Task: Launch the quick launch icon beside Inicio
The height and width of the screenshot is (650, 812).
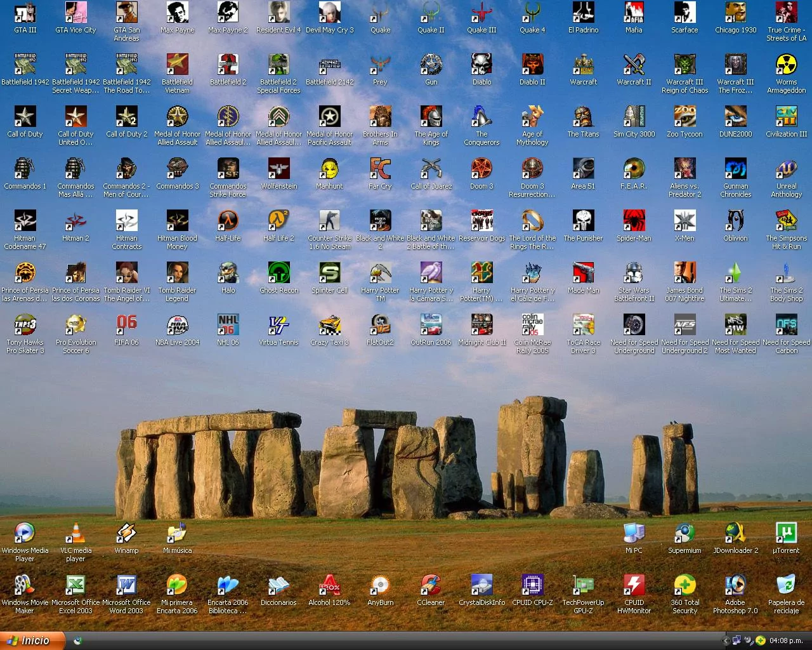Action: coord(77,641)
